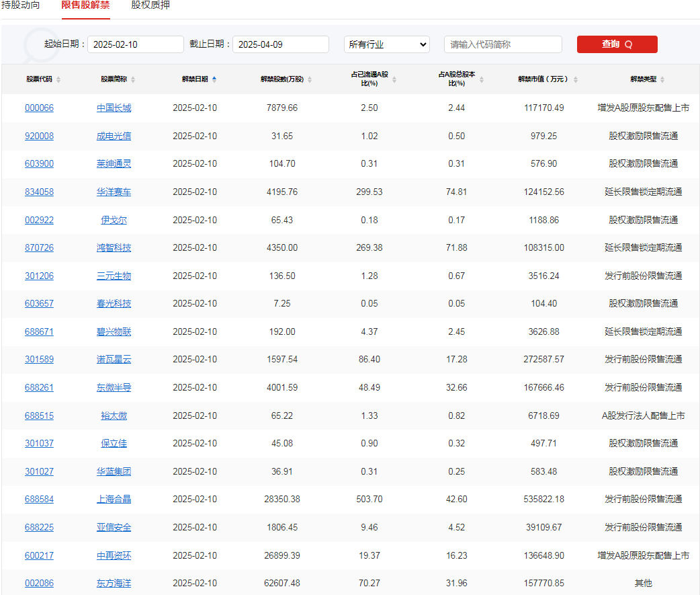Open the 诺瓦星云 stock page

[114, 360]
